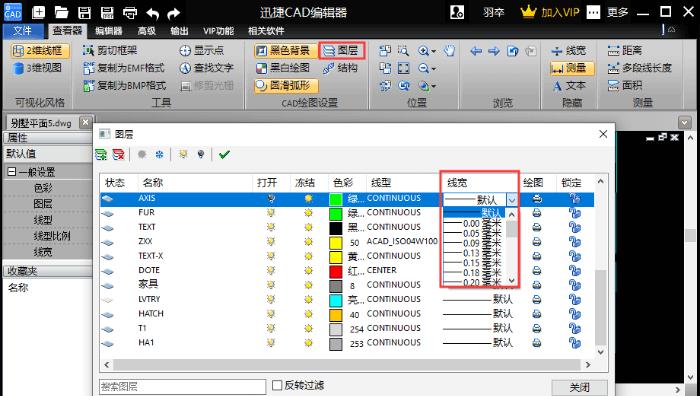Toggle 黑色背景 black background
Screen dimensions: 700x396
click(x=286, y=50)
